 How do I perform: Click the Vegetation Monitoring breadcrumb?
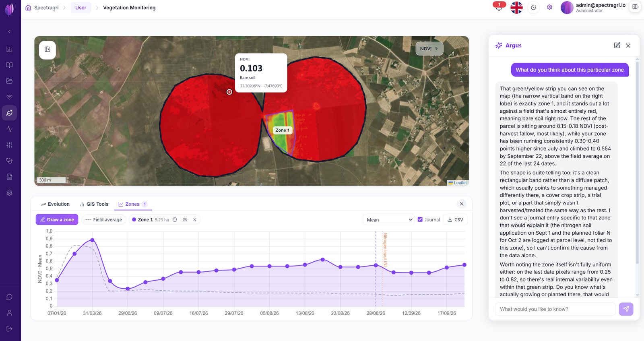click(129, 8)
